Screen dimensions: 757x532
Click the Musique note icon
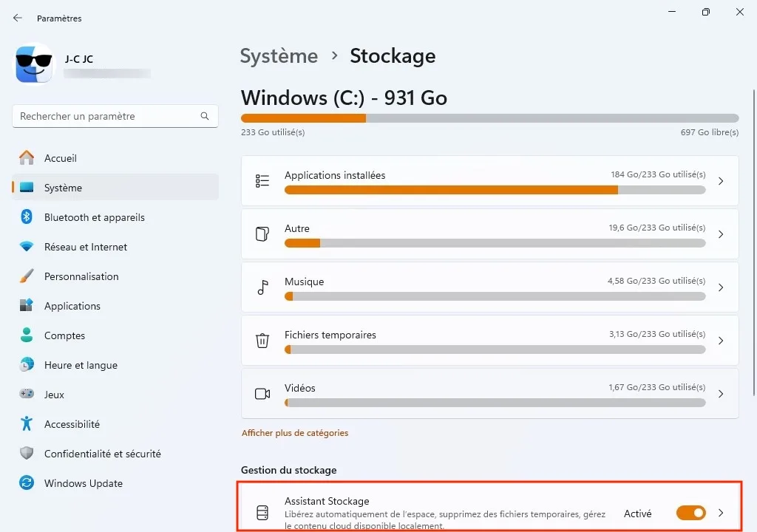pos(262,287)
